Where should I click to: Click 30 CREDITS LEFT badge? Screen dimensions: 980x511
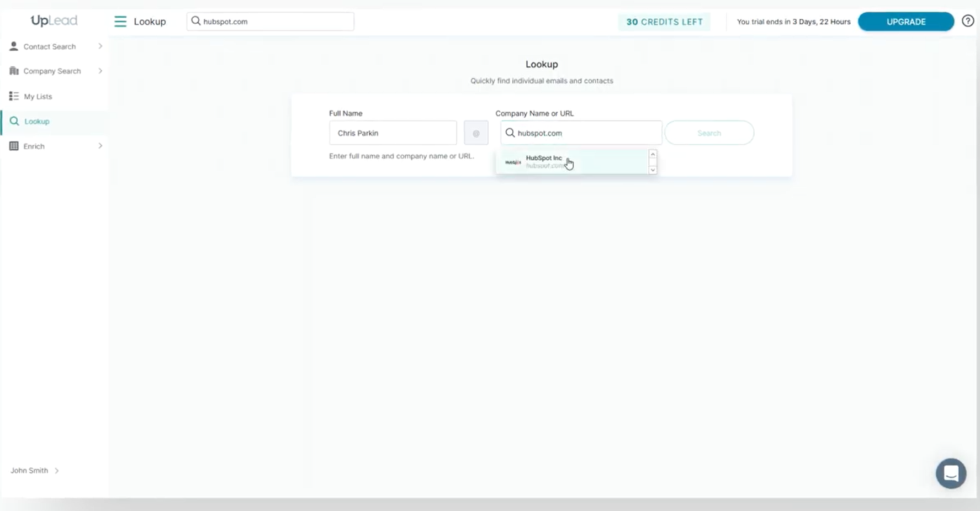pos(664,22)
